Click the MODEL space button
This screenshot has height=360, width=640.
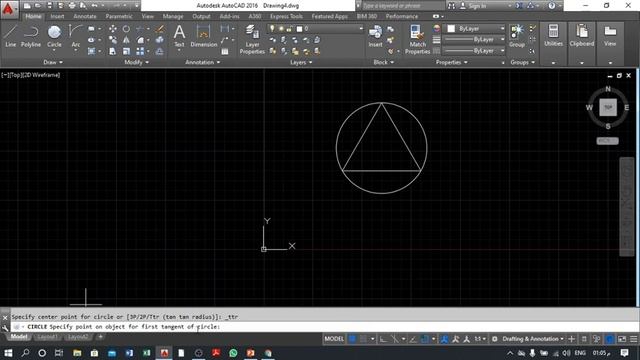point(334,339)
